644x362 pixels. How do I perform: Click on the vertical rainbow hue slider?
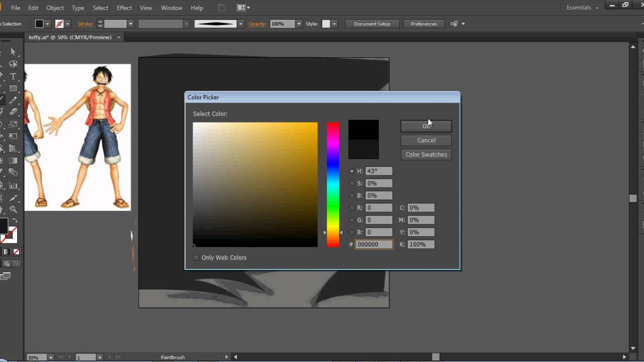pyautogui.click(x=333, y=185)
